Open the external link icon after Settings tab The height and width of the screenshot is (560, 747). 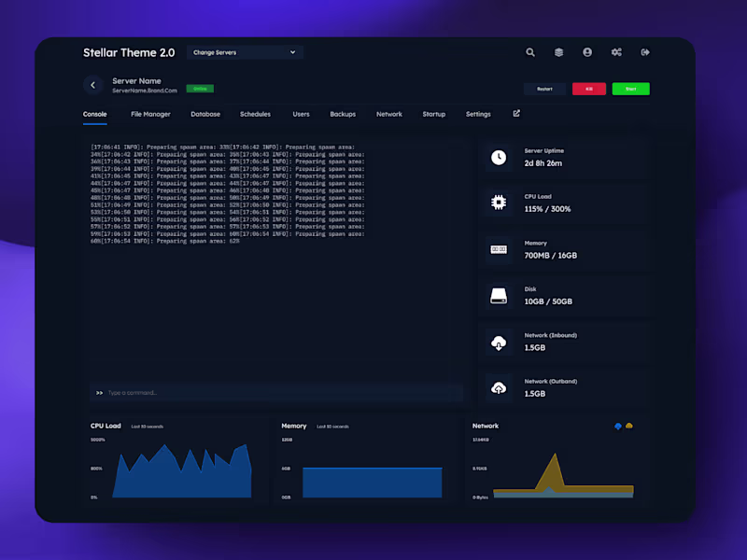[516, 113]
